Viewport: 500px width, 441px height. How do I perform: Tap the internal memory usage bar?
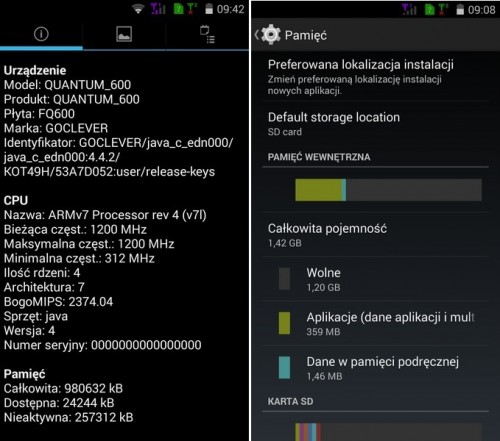pyautogui.click(x=388, y=190)
